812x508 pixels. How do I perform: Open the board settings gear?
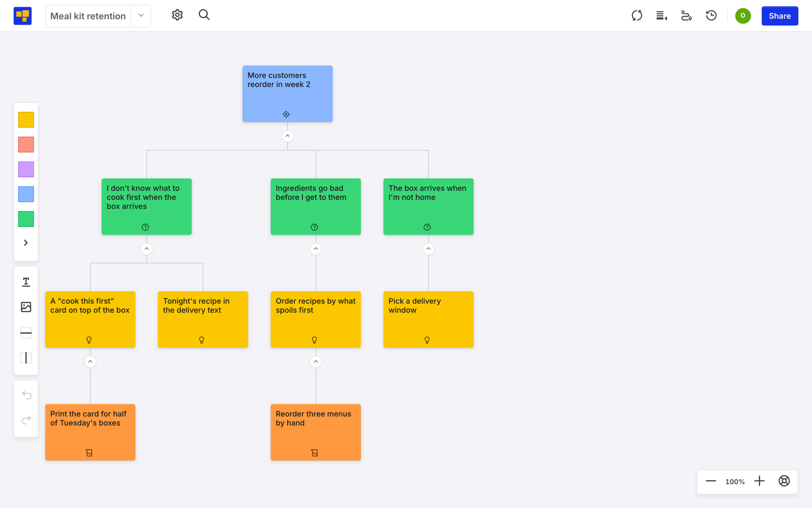click(x=177, y=15)
